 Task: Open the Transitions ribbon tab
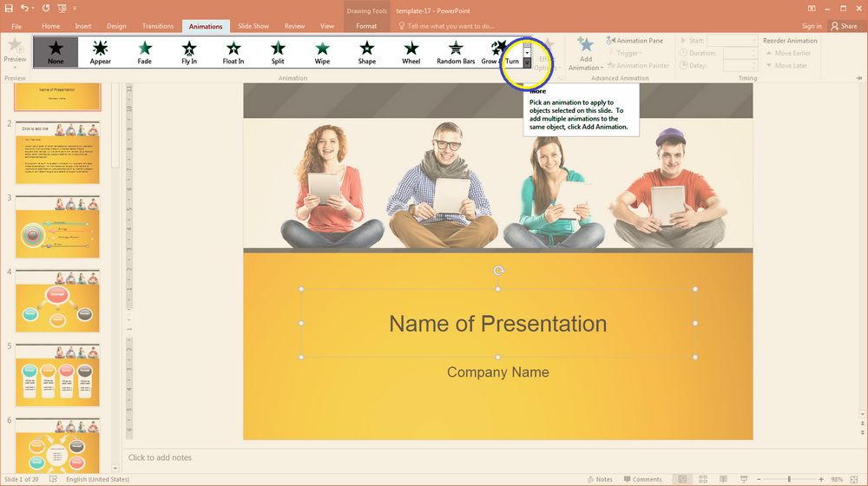158,26
